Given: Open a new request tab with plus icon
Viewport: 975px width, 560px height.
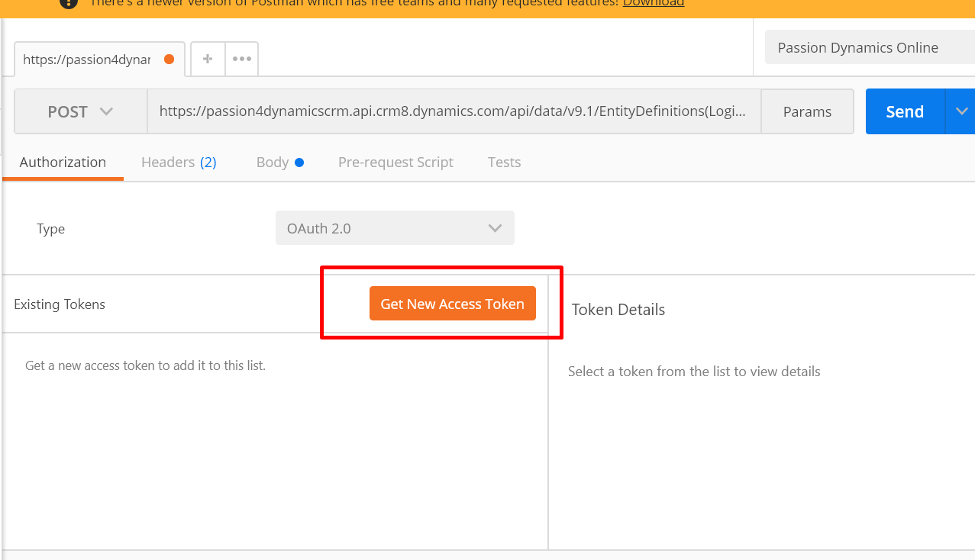Looking at the screenshot, I should coord(208,59).
